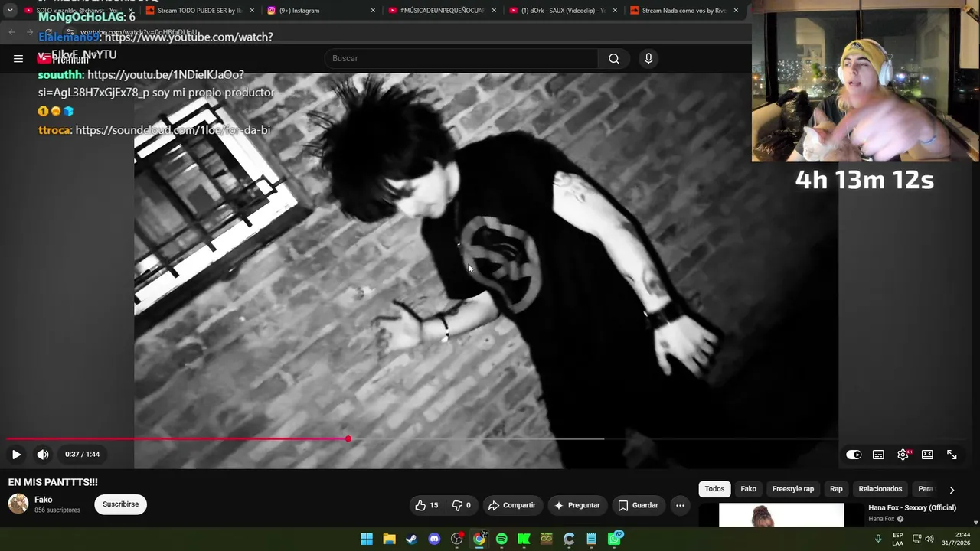
Task: Open Discord from the taskbar
Action: point(434,539)
